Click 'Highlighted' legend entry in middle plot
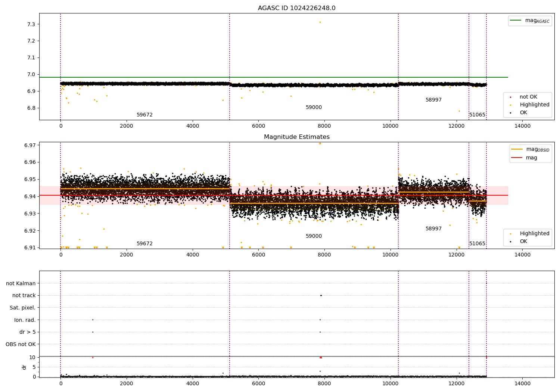The image size is (560, 392). 530,234
